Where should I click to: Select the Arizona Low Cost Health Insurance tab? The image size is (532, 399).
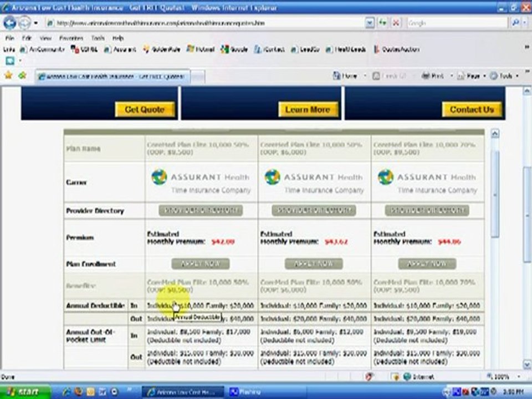(x=113, y=76)
